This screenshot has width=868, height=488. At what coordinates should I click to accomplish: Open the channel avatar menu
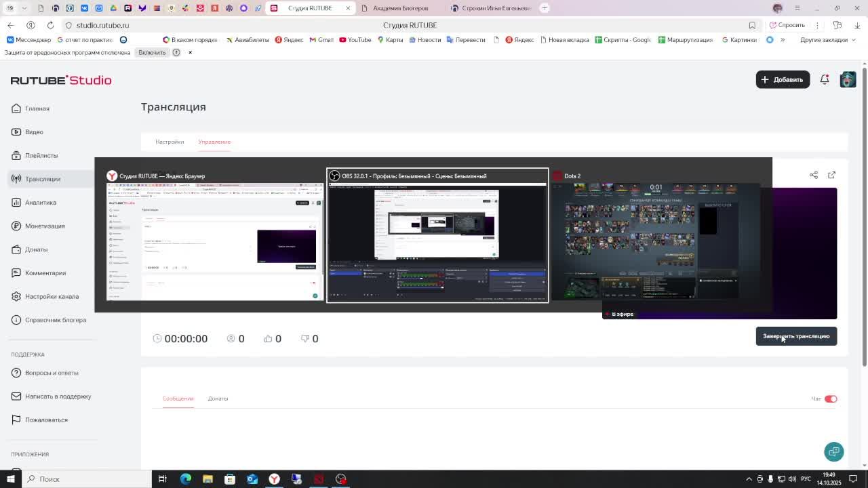pos(848,79)
